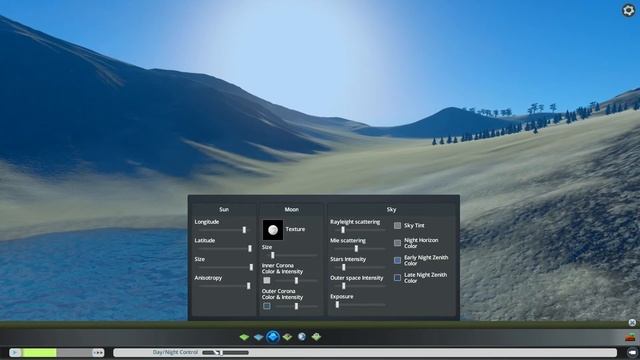Click the Sky section header

point(391,209)
